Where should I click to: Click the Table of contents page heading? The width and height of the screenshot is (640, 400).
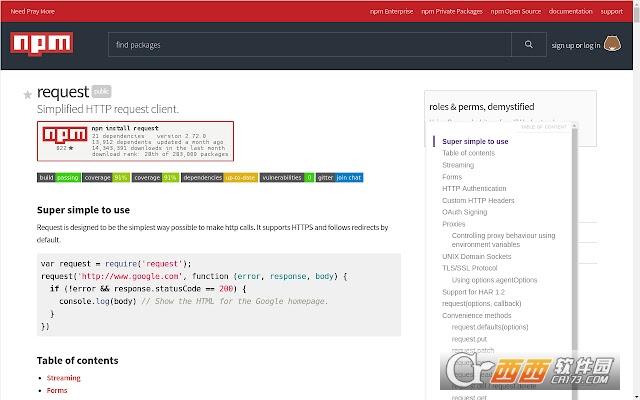point(78,360)
